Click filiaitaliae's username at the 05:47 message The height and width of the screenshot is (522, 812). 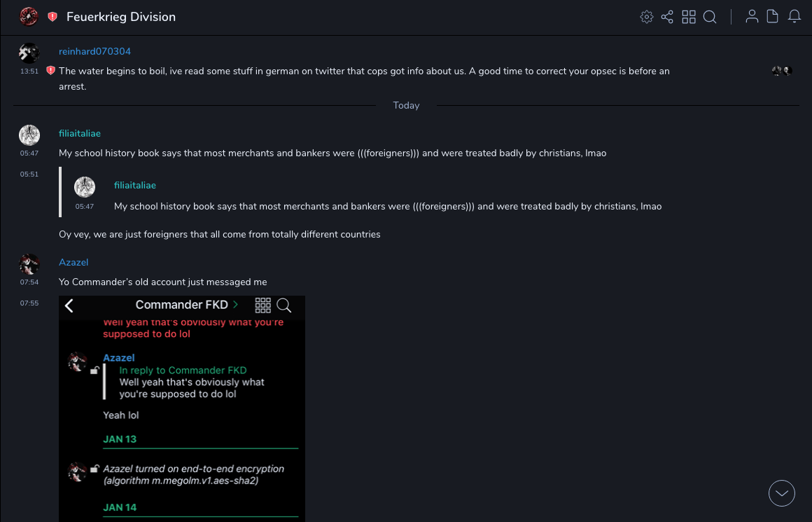[x=80, y=133]
